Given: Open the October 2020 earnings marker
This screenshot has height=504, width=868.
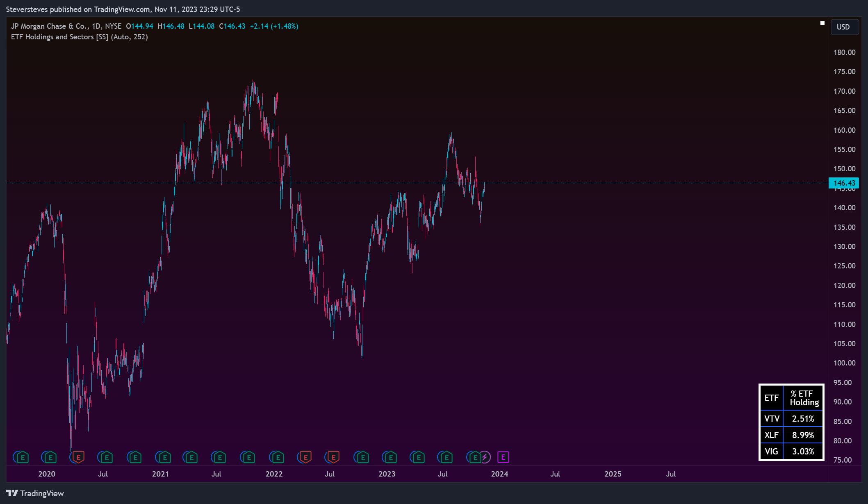Looking at the screenshot, I should coord(135,457).
